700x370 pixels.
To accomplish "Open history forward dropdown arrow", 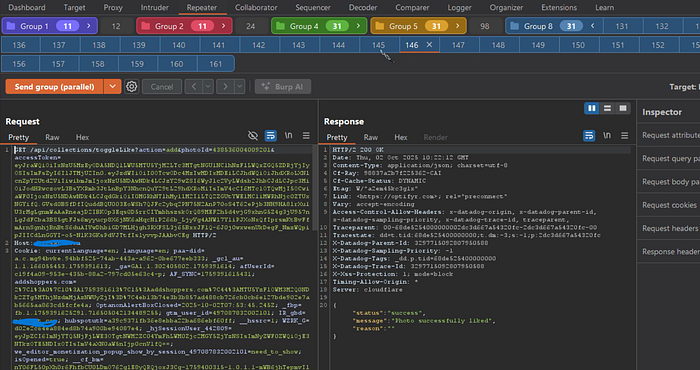I will pos(240,87).
